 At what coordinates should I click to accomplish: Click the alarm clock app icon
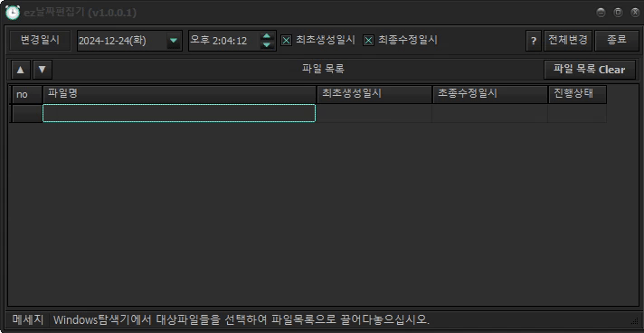[x=12, y=13]
